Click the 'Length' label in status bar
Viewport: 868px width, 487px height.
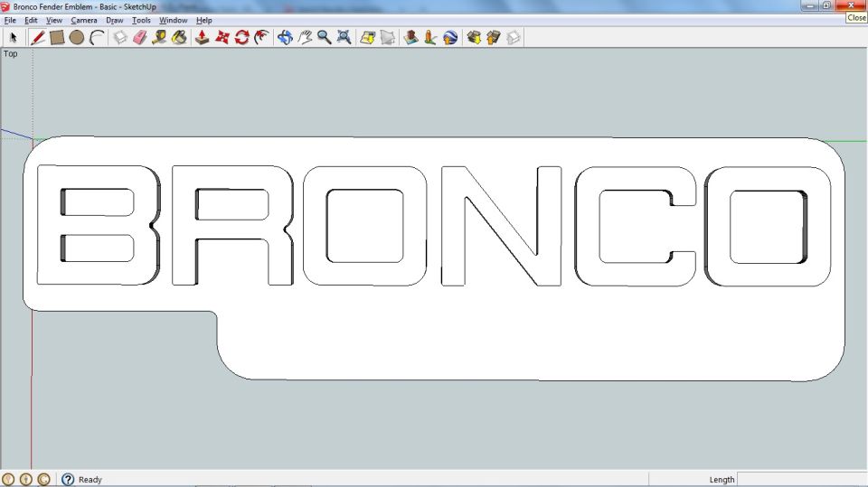(x=722, y=480)
